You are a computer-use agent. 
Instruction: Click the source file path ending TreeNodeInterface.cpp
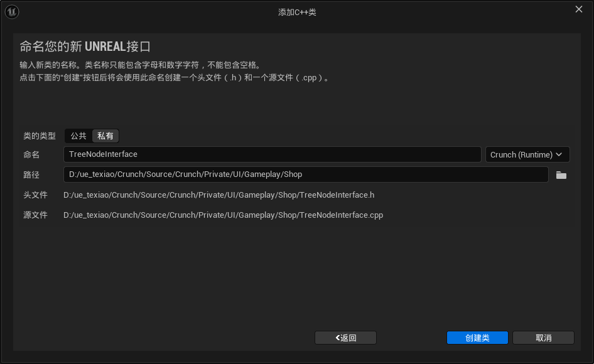(x=223, y=215)
